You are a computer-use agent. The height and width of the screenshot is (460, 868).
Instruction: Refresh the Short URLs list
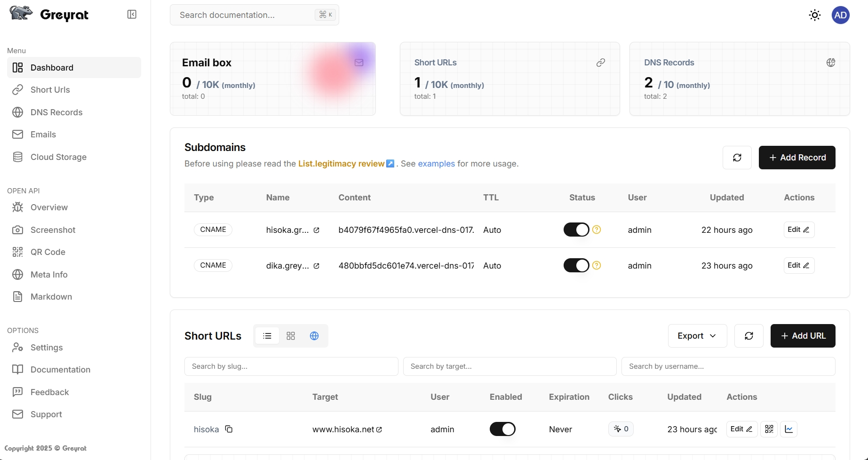(x=749, y=336)
